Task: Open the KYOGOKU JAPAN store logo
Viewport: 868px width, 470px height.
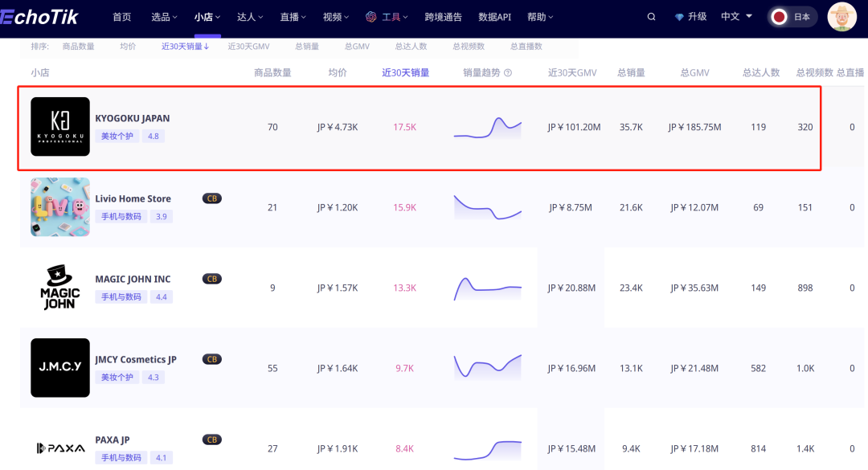Action: point(60,127)
